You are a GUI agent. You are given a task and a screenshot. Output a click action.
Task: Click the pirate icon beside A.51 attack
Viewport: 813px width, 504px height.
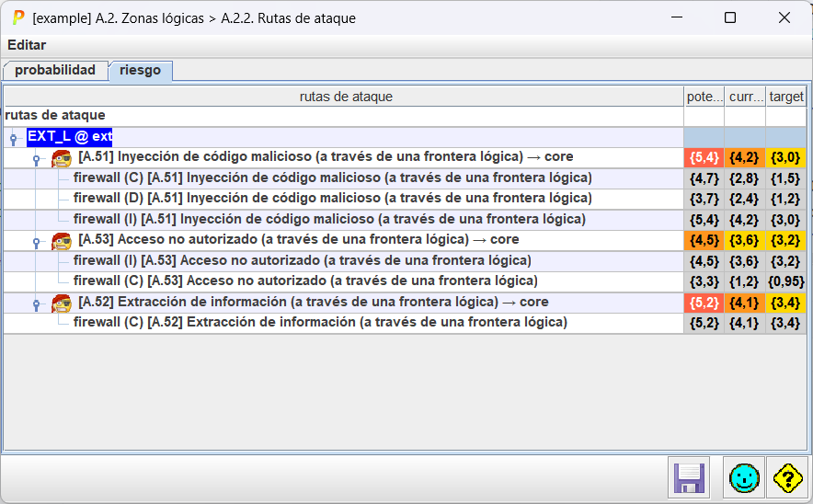pyautogui.click(x=62, y=158)
